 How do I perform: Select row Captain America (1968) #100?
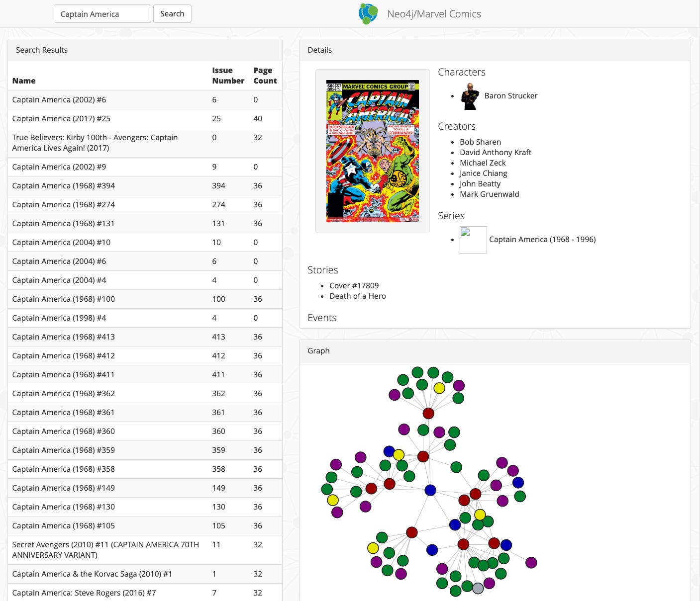(145, 299)
